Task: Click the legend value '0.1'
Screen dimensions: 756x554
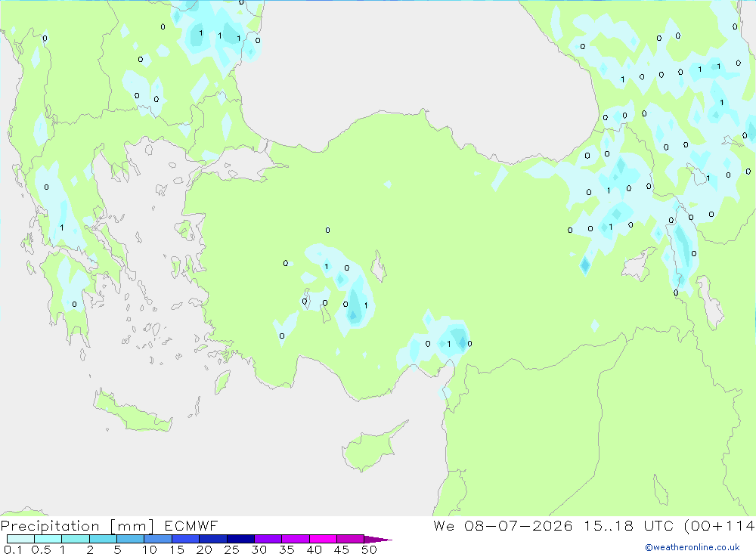Action: coord(13,549)
